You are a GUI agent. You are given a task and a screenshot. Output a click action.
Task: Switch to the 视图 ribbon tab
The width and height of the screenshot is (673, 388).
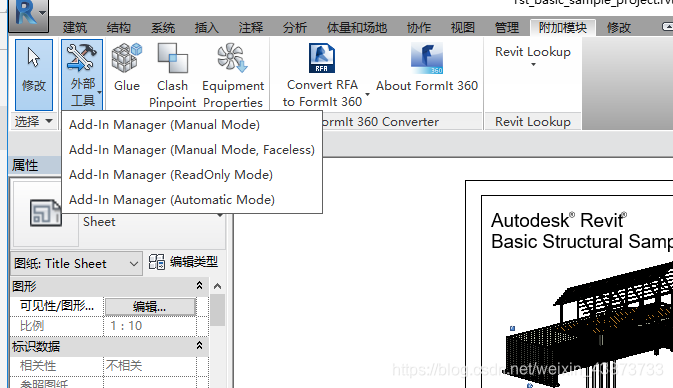[x=463, y=28]
